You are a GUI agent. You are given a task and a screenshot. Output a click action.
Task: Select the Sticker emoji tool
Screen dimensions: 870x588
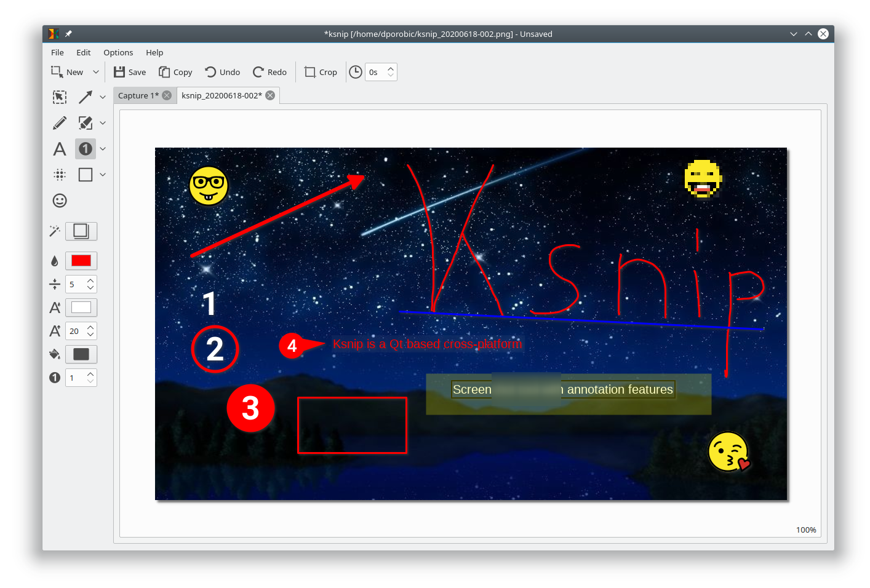coord(60,201)
